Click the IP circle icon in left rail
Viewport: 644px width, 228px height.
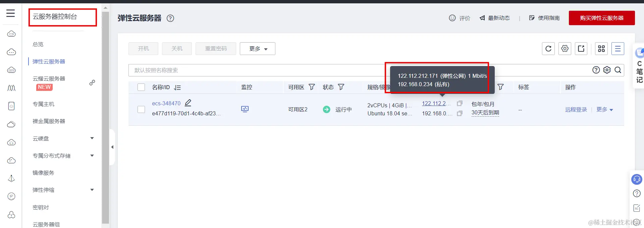[11, 196]
